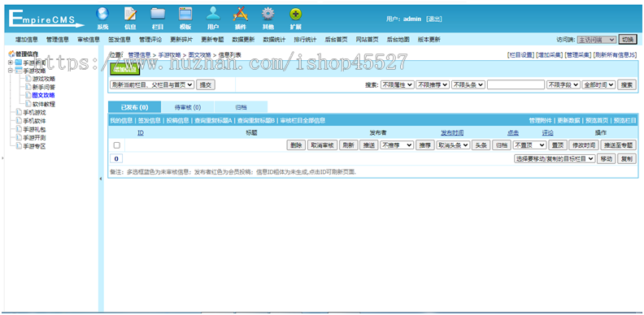Open the 用户 person icon

213,15
